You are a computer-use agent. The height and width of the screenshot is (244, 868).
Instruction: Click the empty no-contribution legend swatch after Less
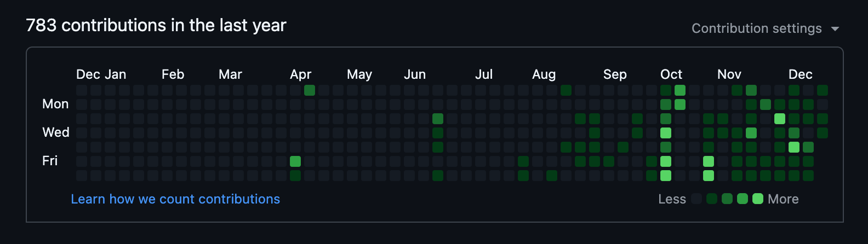pyautogui.click(x=696, y=199)
